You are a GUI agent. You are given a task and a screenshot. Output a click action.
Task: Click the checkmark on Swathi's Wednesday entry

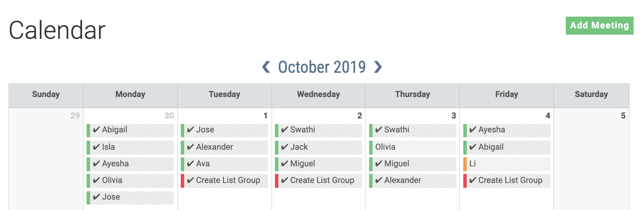point(284,130)
